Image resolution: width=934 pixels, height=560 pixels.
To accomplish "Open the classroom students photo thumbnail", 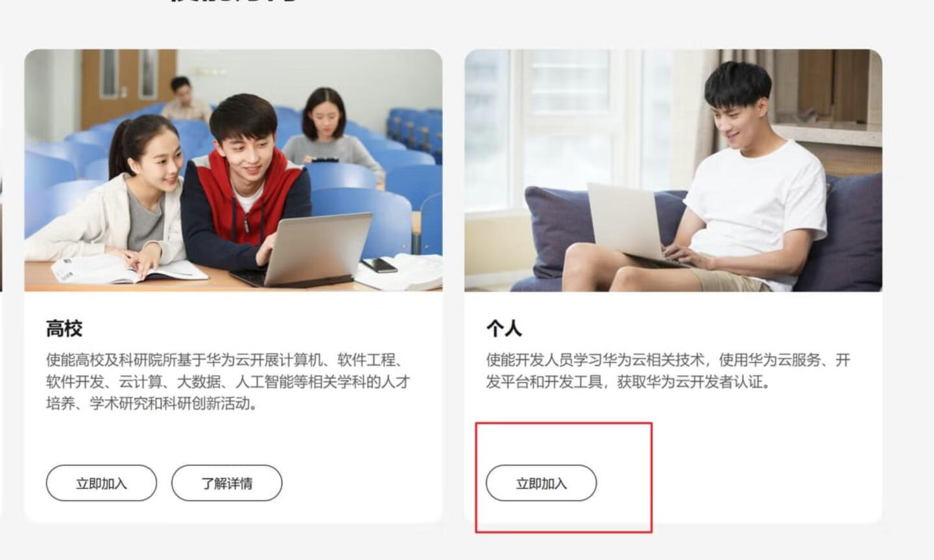I will click(233, 170).
